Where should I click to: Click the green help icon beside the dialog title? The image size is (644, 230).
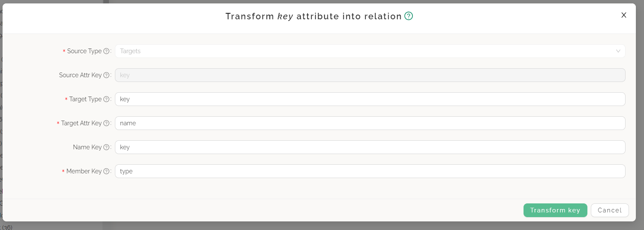[409, 16]
